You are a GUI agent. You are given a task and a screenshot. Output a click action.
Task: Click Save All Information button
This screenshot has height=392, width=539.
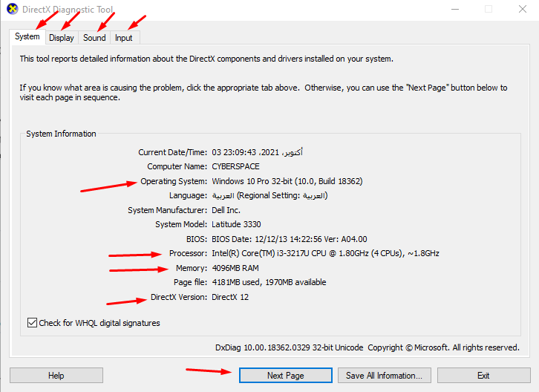(x=385, y=376)
